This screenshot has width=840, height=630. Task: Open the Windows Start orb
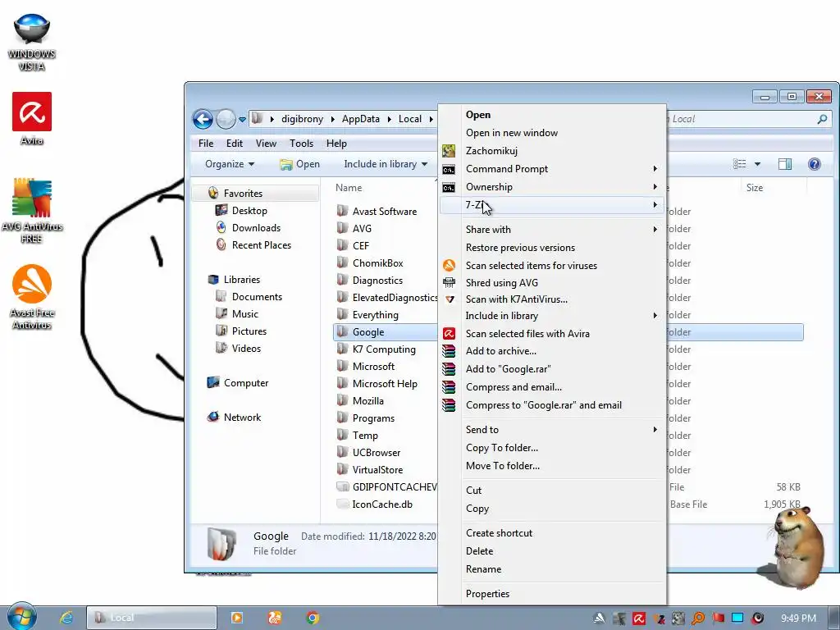21,617
